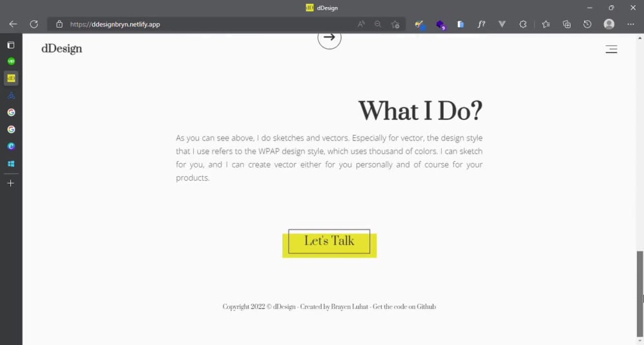This screenshot has width=644, height=345.
Task: Click the scrollbar up arrow
Action: (639, 38)
